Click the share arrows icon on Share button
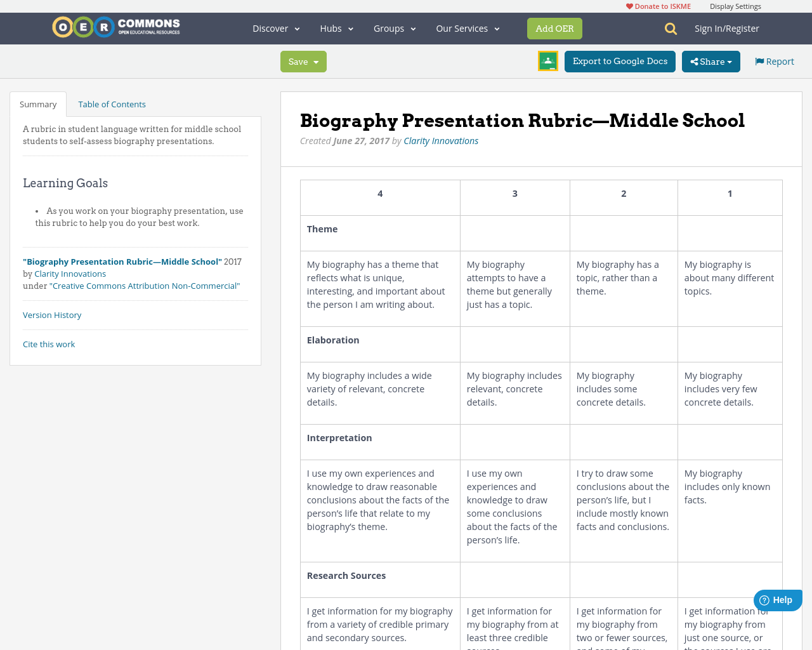Screen dimensions: 812x650 696,61
